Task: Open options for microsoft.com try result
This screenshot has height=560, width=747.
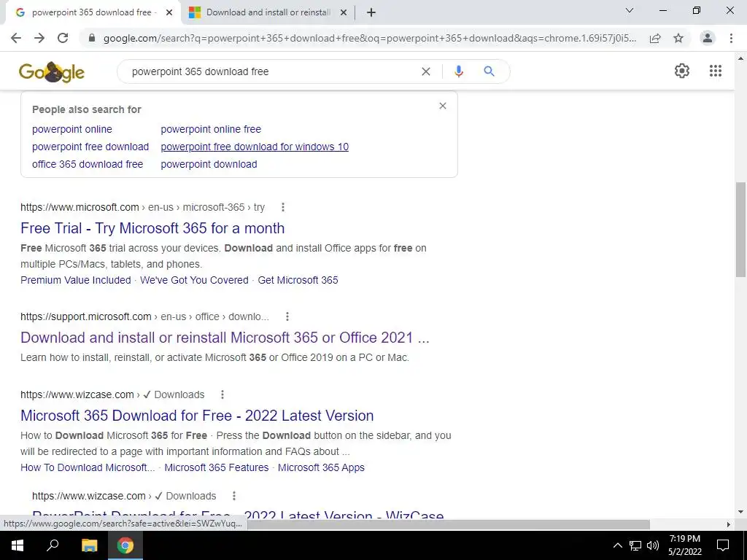Action: coord(283,207)
